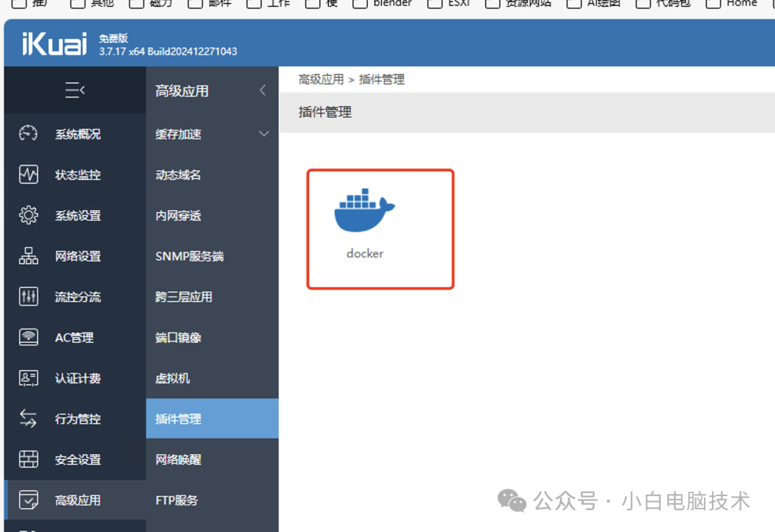The image size is (775, 532).
Task: Click the 行为管控 arrows icon
Action: pyautogui.click(x=28, y=419)
